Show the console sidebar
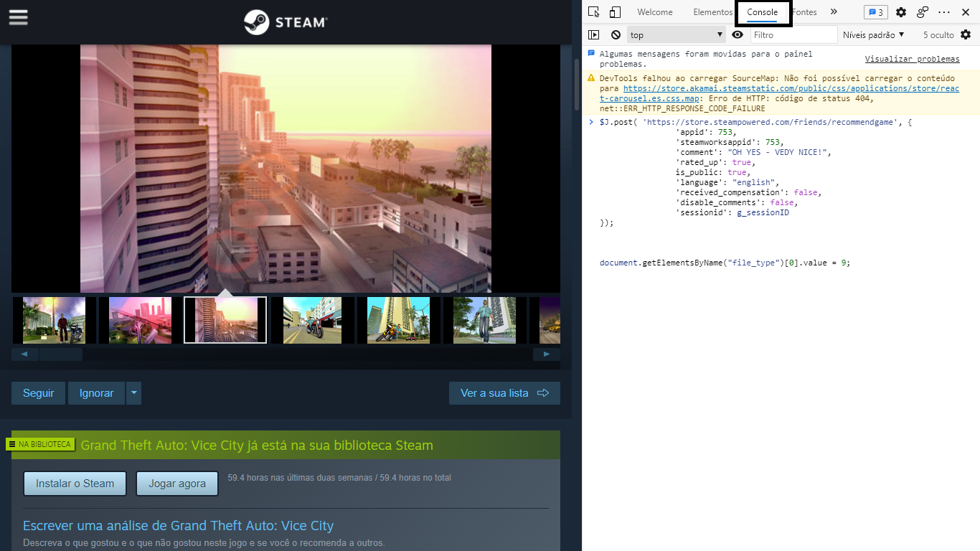980x551 pixels. [593, 34]
